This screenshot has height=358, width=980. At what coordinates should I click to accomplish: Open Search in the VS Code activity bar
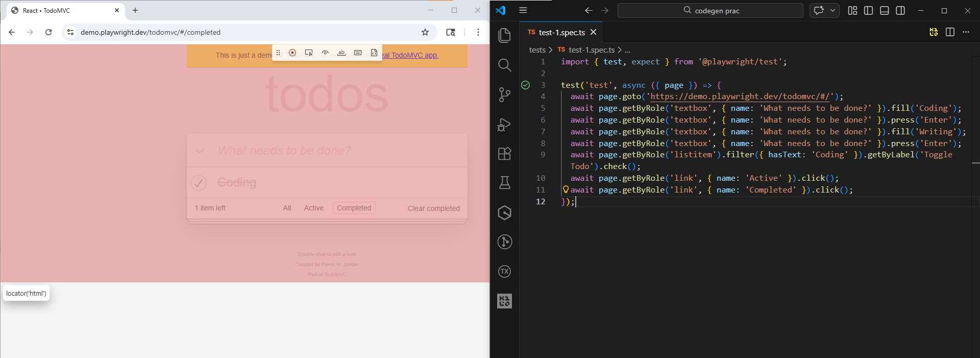[504, 65]
